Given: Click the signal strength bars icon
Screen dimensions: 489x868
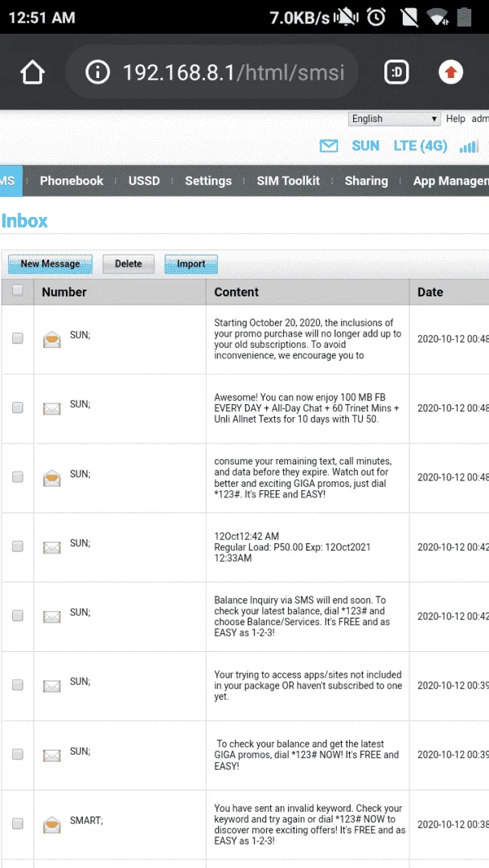Looking at the screenshot, I should [x=469, y=146].
